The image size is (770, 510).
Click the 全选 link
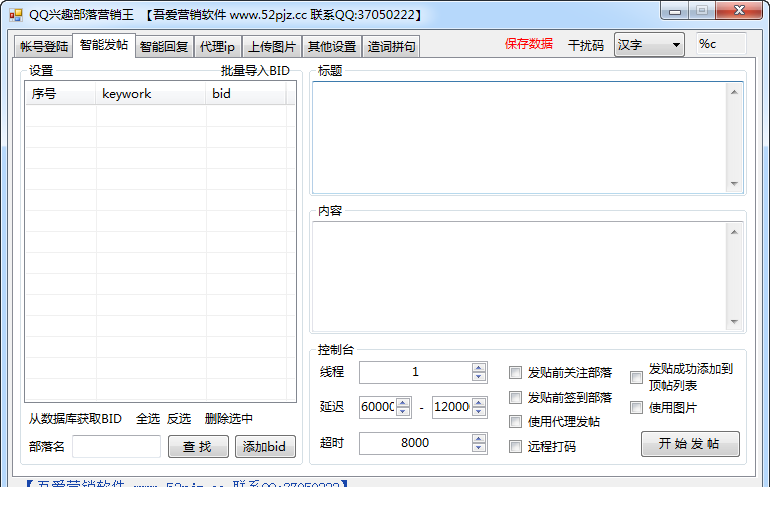(x=148, y=419)
